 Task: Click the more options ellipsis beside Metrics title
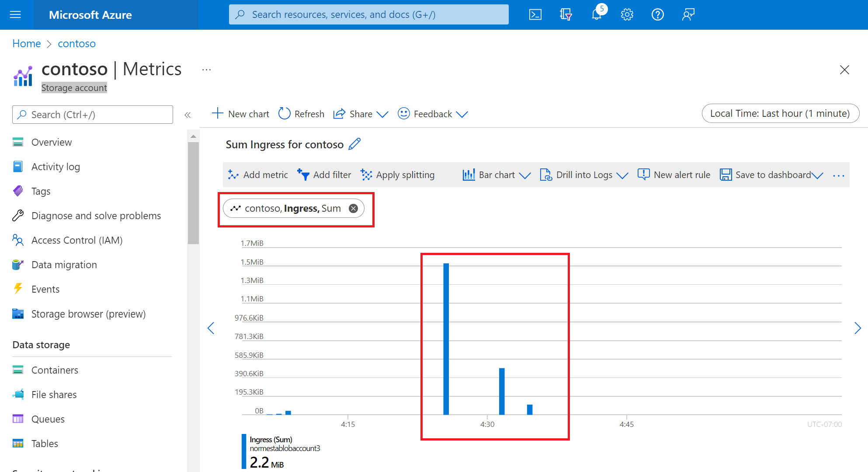(x=207, y=70)
